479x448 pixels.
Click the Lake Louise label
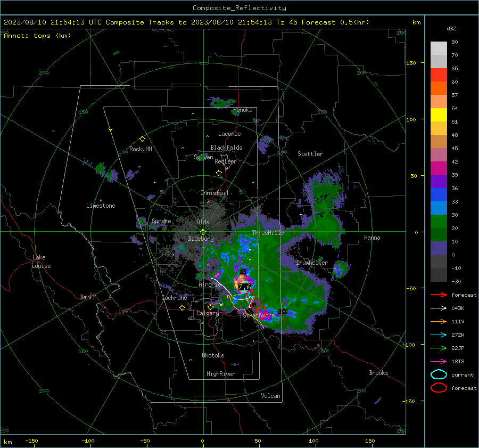click(41, 262)
